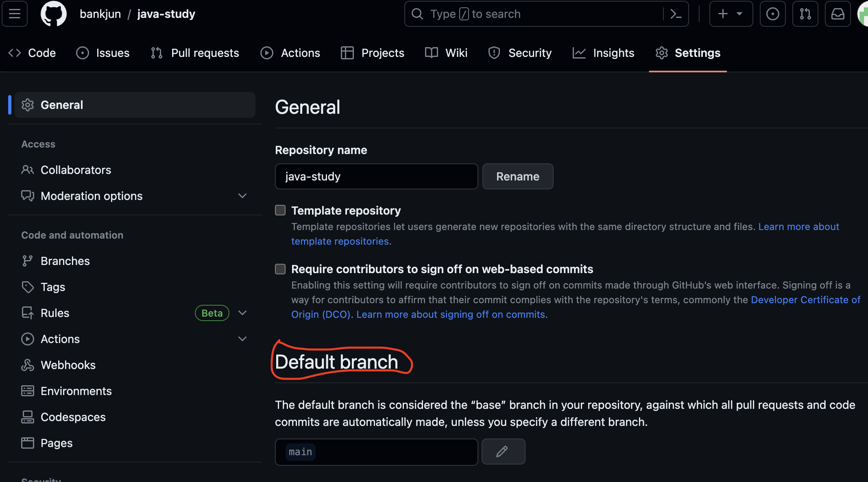Click the Repository name input field

tap(376, 176)
